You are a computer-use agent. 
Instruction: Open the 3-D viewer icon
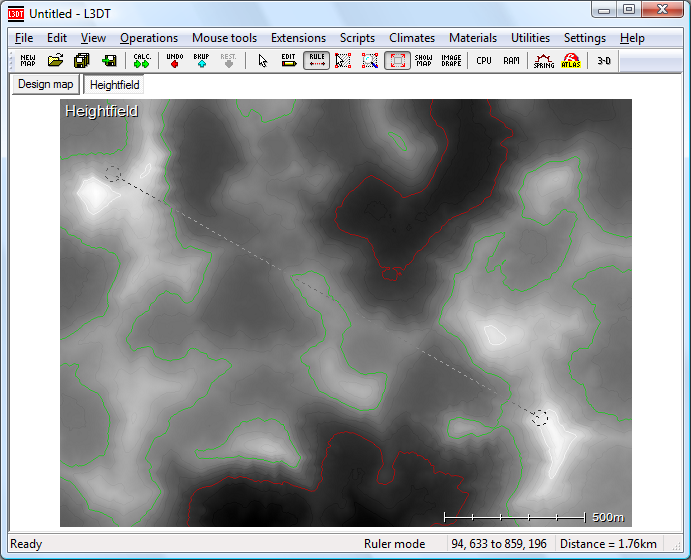604,60
